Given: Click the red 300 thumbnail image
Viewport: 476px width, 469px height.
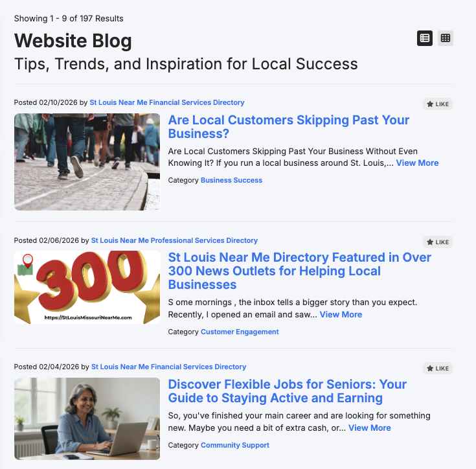Looking at the screenshot, I should [87, 287].
